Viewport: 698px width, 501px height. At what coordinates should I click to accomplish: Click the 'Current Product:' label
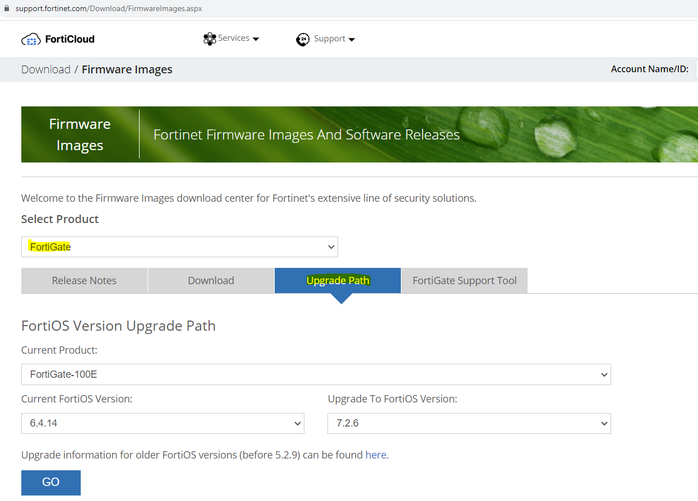click(x=59, y=350)
